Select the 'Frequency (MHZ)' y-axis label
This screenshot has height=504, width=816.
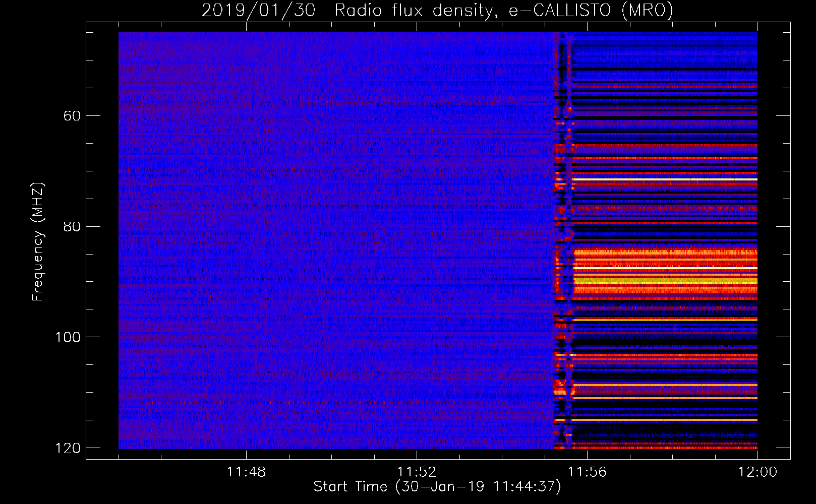38,241
